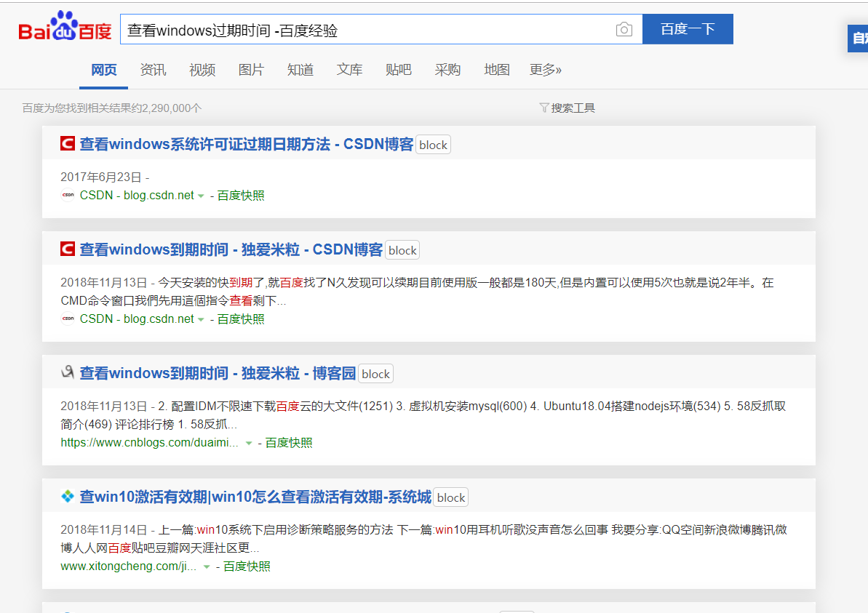
Task: Click the 百度一下 search button
Action: point(688,29)
